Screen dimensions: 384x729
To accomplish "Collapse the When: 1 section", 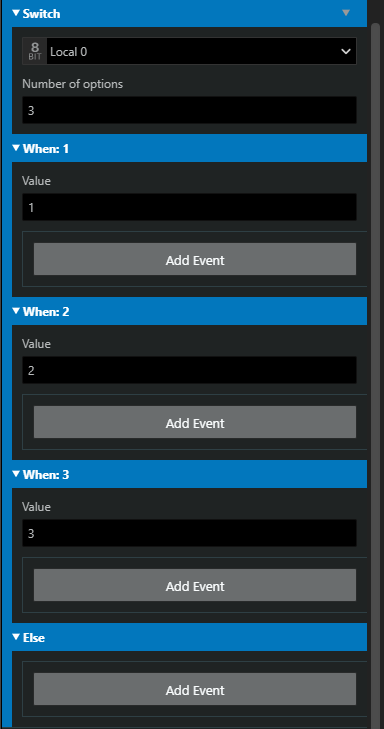I will point(16,148).
